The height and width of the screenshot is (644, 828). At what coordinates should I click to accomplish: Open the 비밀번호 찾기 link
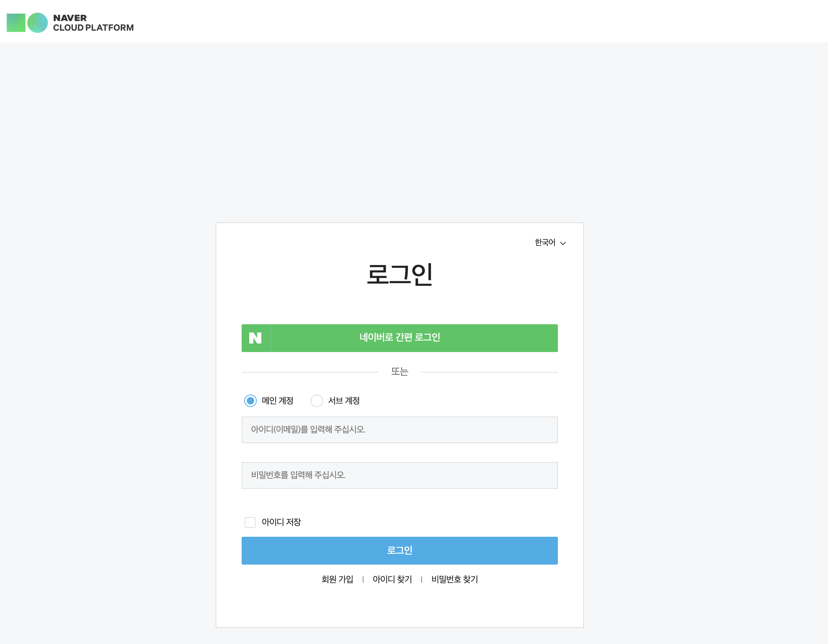[x=454, y=579]
